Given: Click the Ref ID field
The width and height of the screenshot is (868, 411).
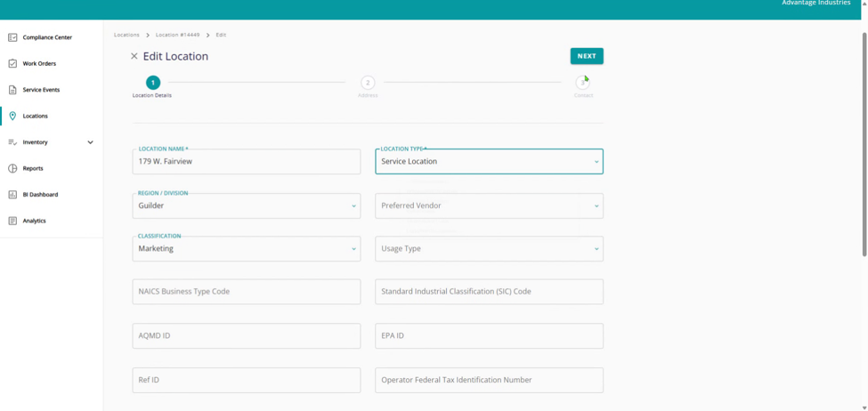Looking at the screenshot, I should [247, 380].
